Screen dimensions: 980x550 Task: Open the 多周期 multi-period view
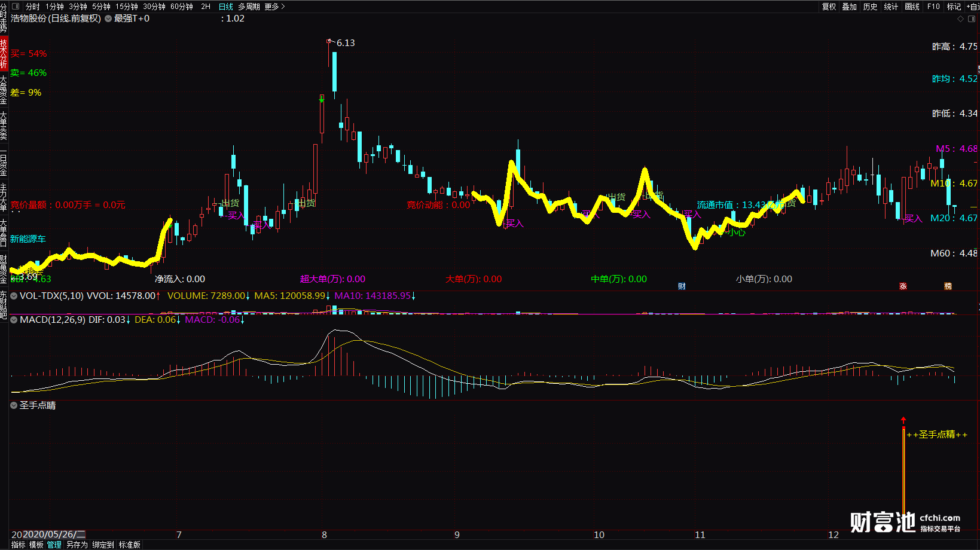(249, 7)
